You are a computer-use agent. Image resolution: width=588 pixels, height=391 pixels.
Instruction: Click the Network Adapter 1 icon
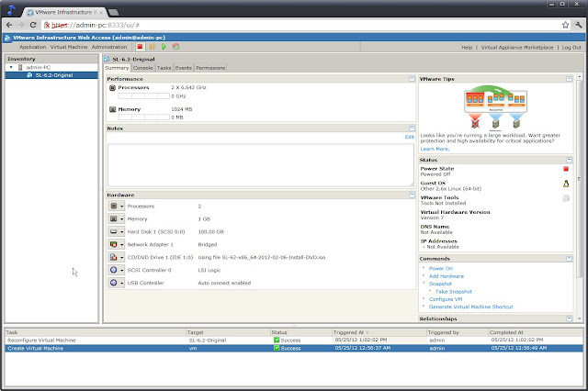(114, 244)
